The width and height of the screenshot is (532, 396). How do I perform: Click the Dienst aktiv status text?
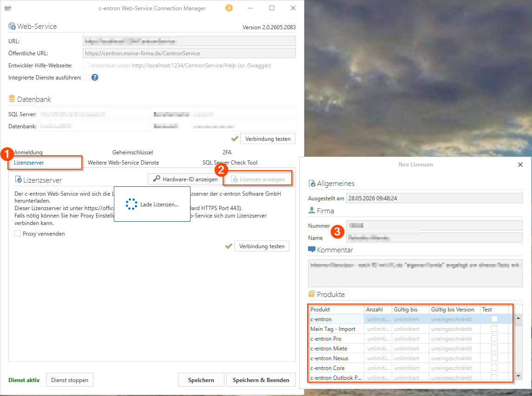24,380
